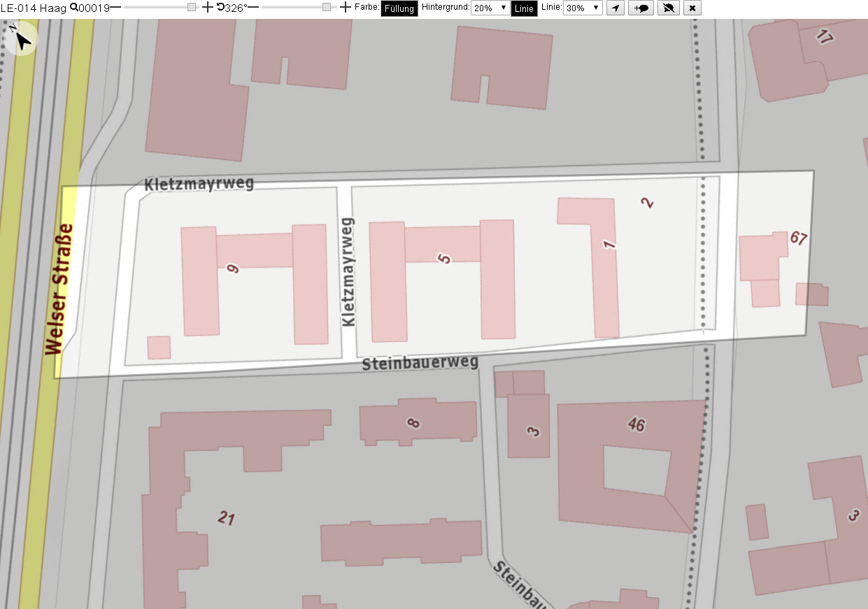Click the add comment bubble button

point(641,8)
